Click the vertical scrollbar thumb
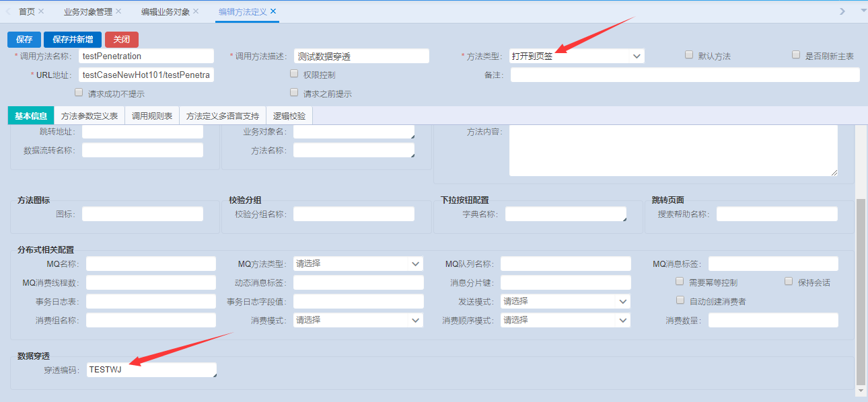This screenshot has width=868, height=402. tap(861, 289)
